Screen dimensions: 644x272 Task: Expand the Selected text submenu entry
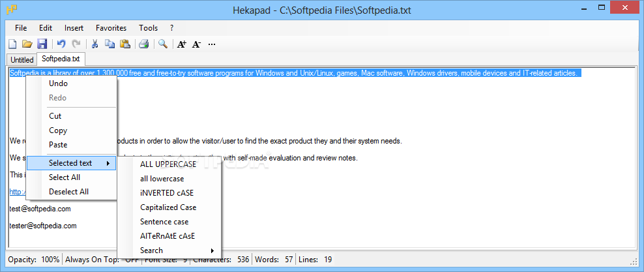click(71, 163)
